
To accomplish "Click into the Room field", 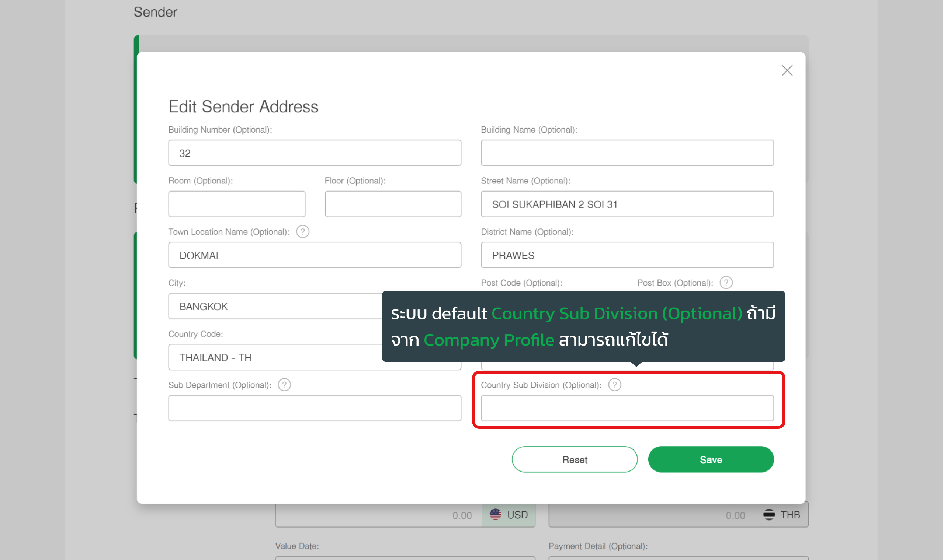I will (237, 204).
